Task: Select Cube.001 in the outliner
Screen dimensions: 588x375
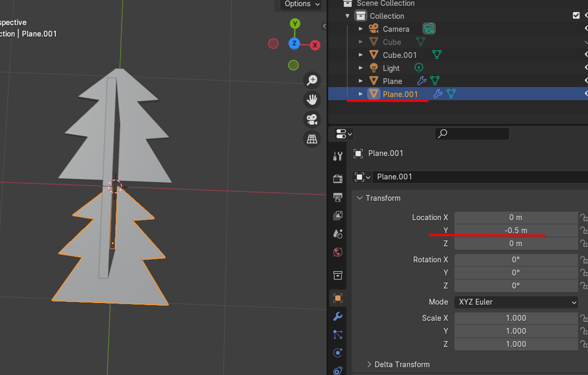Action: (400, 55)
